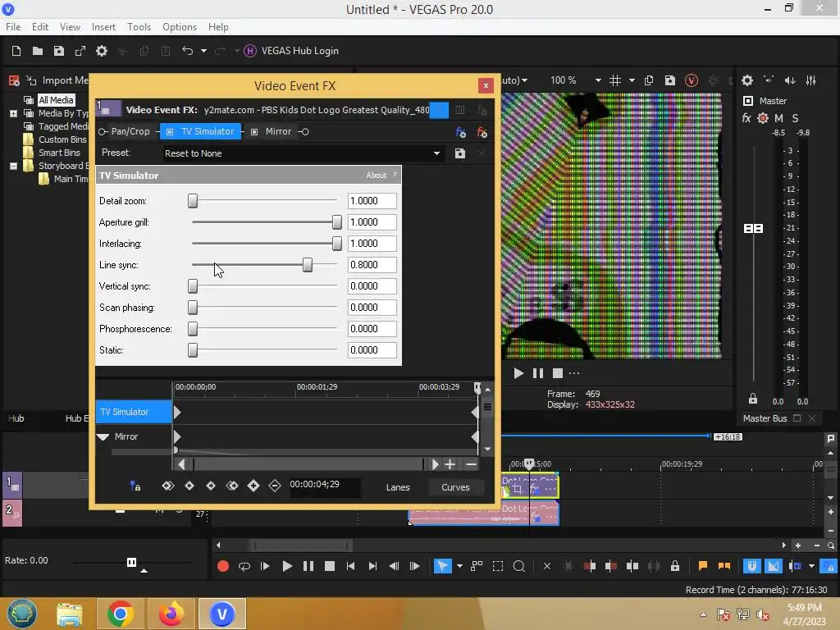Open the Insert menu
The width and height of the screenshot is (840, 630).
[103, 27]
